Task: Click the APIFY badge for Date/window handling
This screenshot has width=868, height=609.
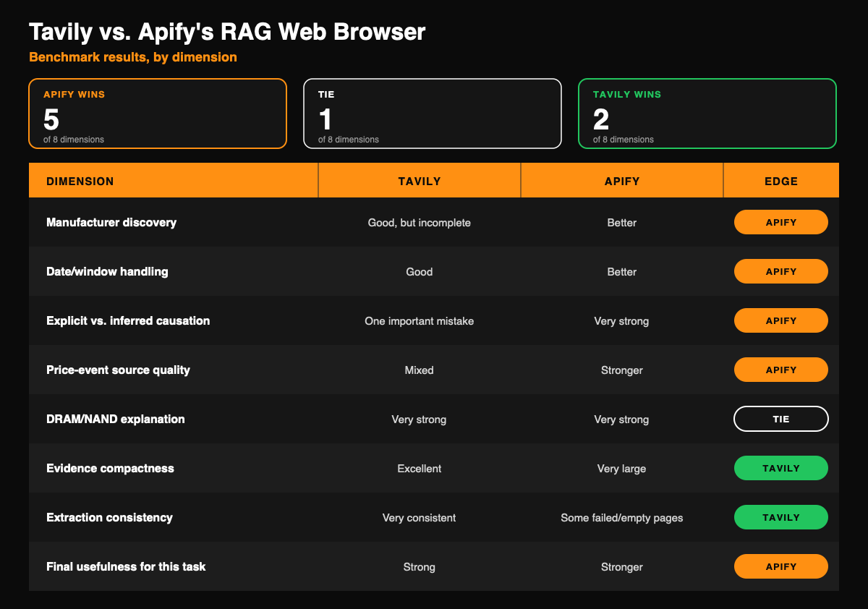Action: coord(781,271)
